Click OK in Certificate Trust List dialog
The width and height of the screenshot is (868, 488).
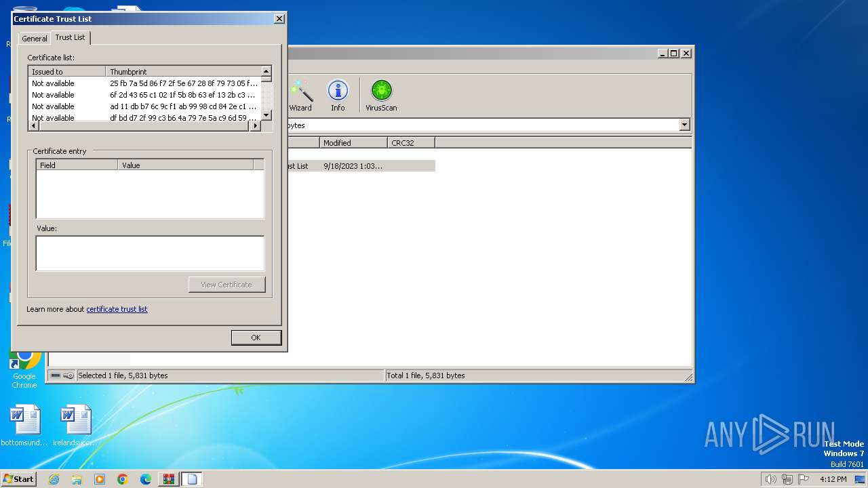coord(256,338)
